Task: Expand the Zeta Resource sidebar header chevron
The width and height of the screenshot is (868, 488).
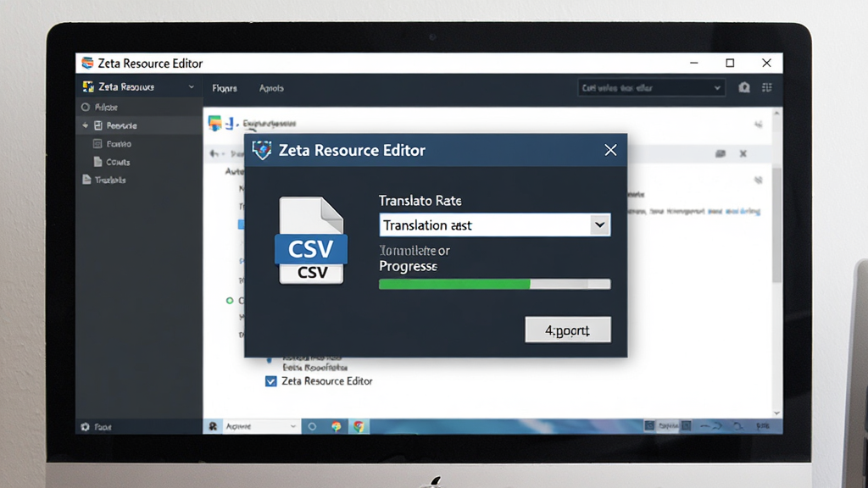Action: coord(191,87)
